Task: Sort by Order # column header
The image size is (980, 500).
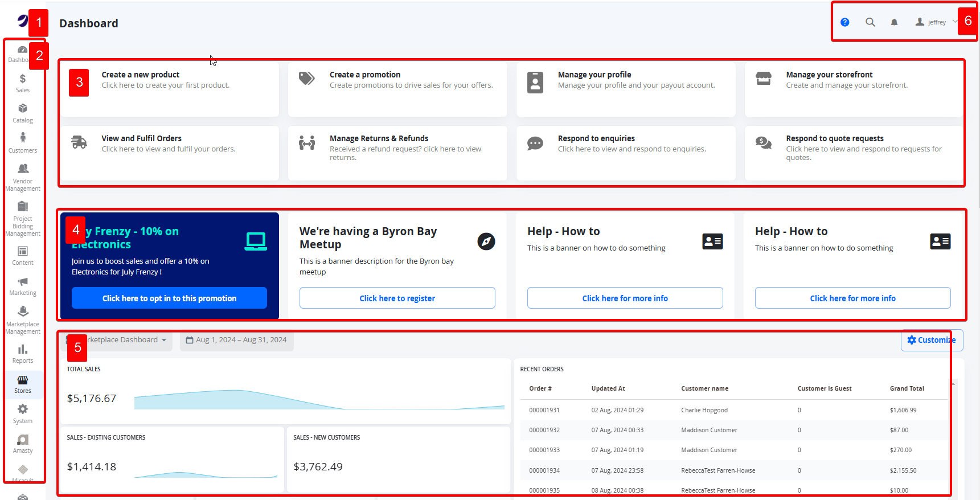Action: (540, 388)
